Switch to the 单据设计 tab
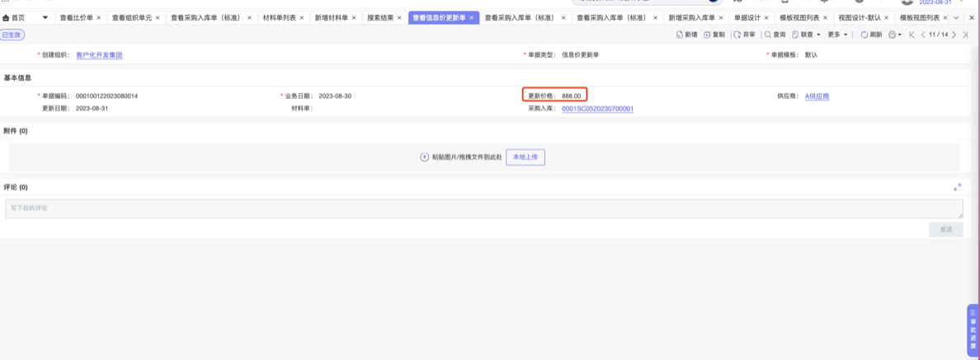Image resolution: width=980 pixels, height=360 pixels. coord(747,17)
